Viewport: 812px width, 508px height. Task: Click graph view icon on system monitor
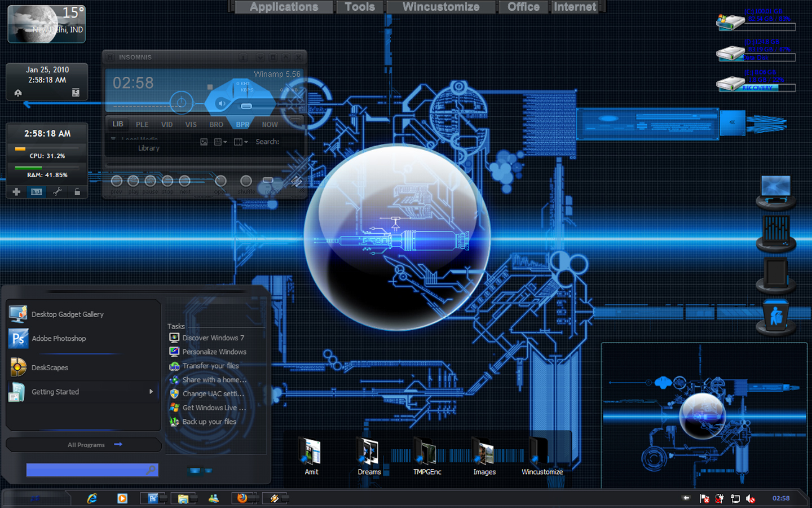click(x=37, y=192)
